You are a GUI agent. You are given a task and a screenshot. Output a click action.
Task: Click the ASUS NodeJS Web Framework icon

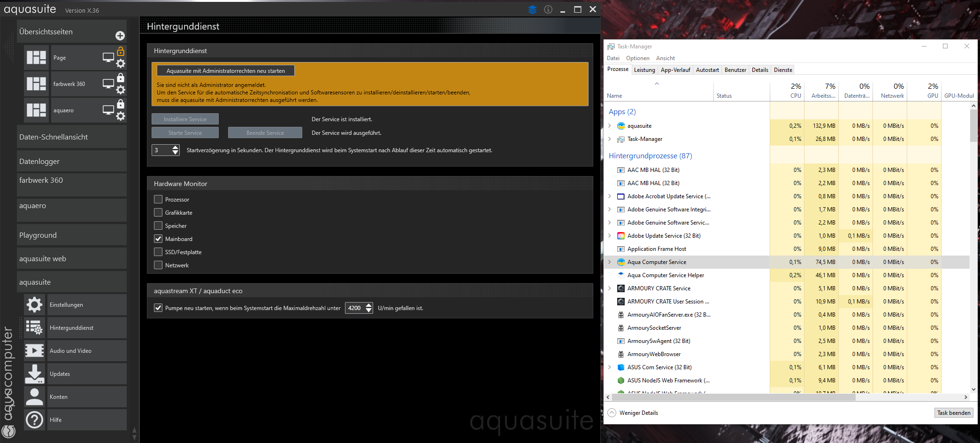[621, 381]
